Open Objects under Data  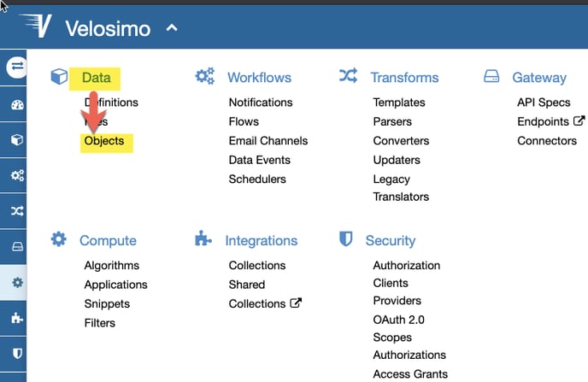(103, 141)
